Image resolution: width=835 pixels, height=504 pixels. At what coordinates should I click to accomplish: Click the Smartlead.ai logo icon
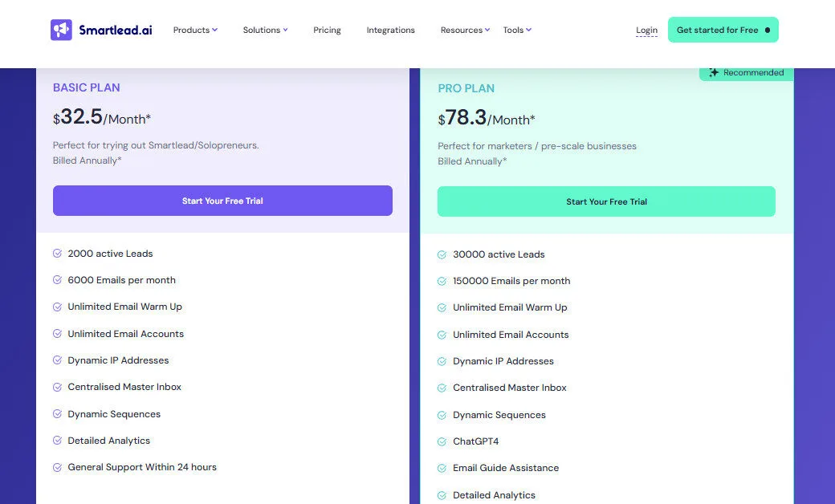pyautogui.click(x=61, y=30)
